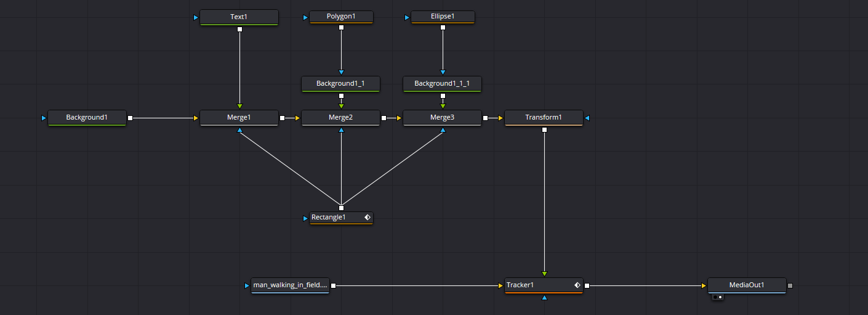868x315 pixels.
Task: Select the Polygon1 mask node
Action: click(x=341, y=17)
